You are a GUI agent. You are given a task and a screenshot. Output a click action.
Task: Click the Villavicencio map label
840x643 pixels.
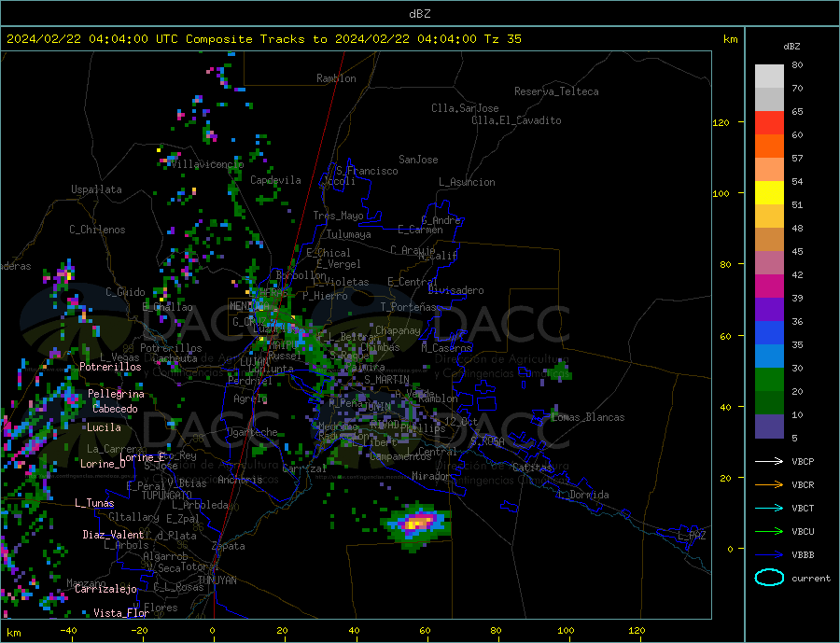coord(207,164)
